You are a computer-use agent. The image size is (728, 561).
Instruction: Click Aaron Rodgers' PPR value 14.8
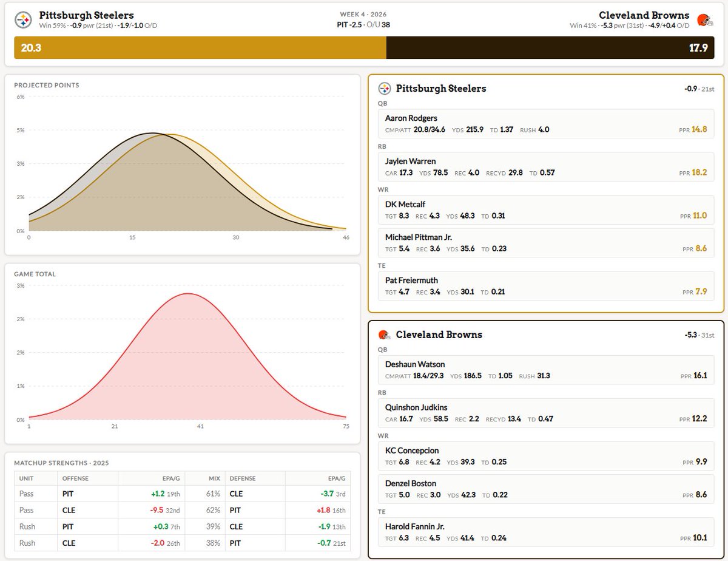point(698,129)
